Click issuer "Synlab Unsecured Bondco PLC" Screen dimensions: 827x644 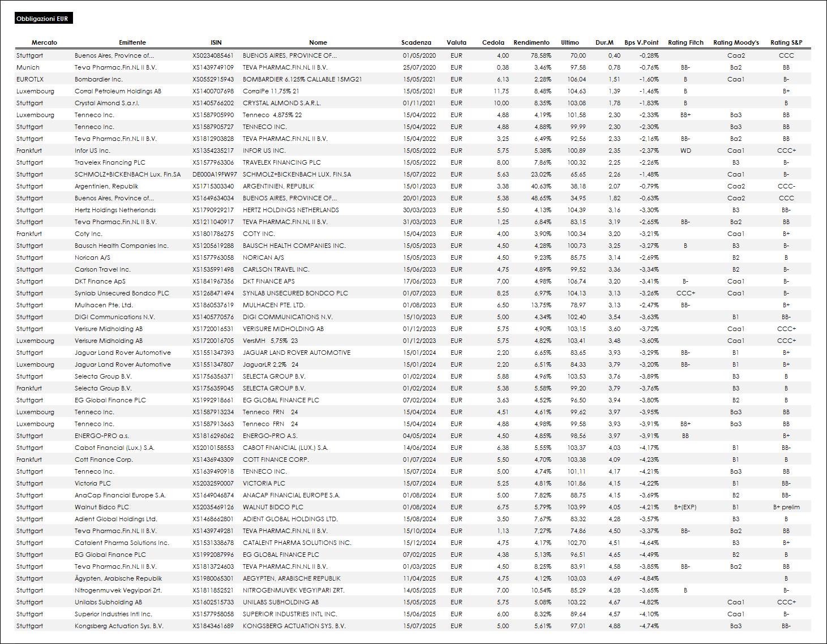click(122, 293)
